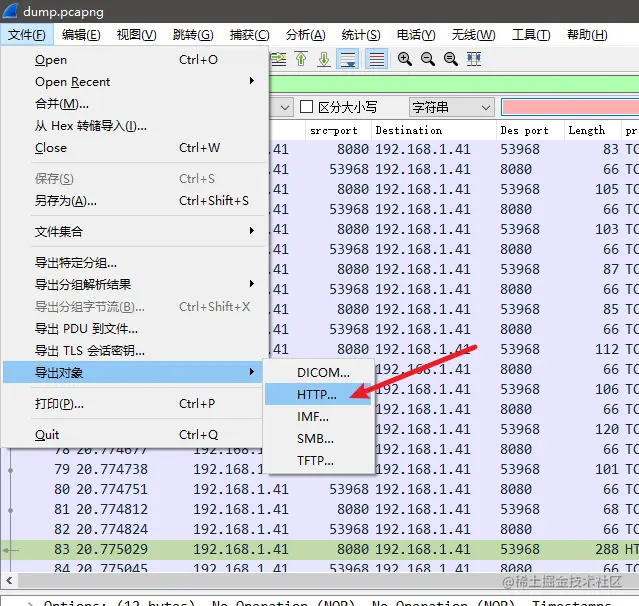The width and height of the screenshot is (639, 606).
Task: Open the 捕获(C) menu
Action: [x=249, y=35]
